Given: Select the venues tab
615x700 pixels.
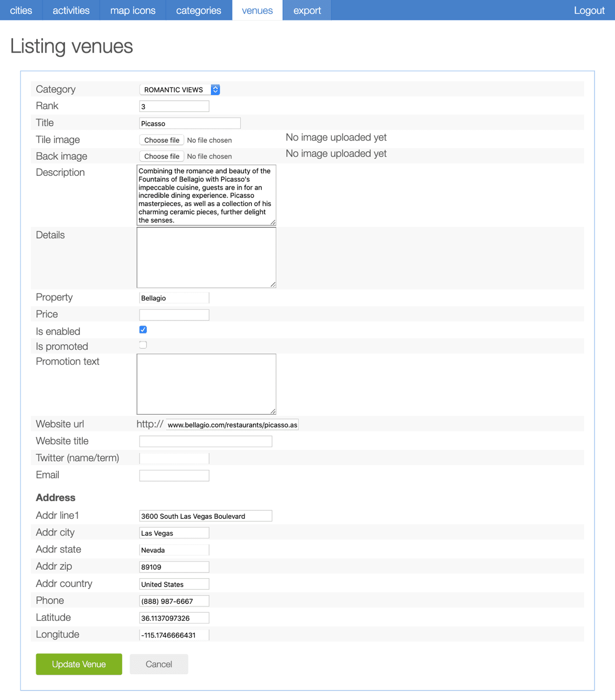Looking at the screenshot, I should pyautogui.click(x=257, y=11).
